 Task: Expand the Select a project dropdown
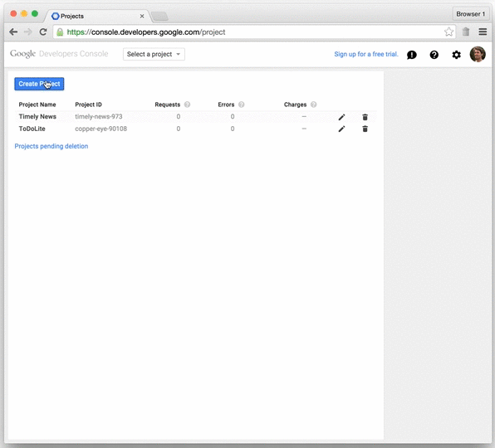point(154,54)
